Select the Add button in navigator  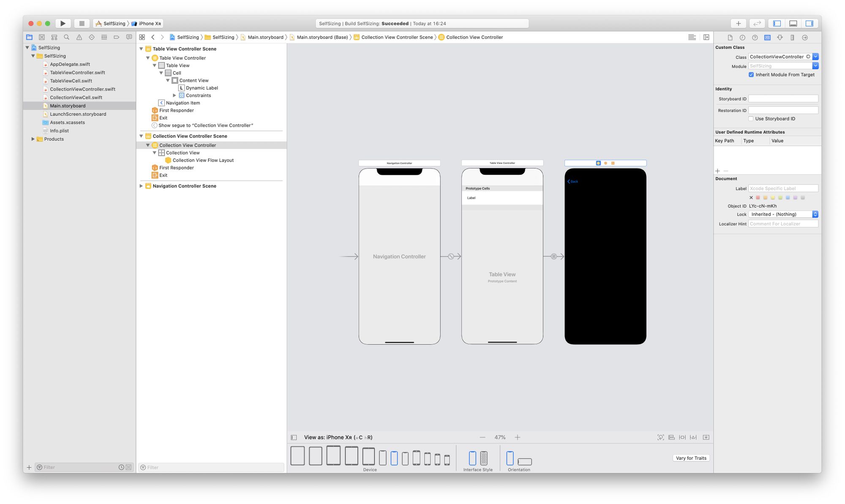[29, 467]
